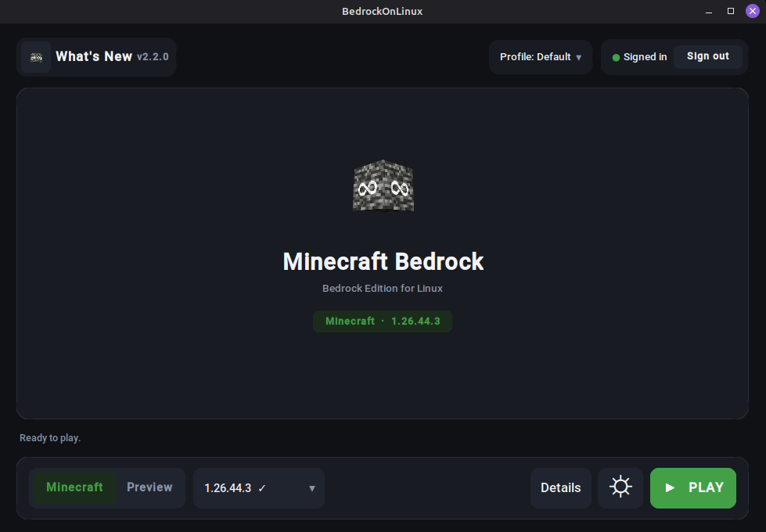The image size is (766, 532).
Task: Minimize the BedrockOnLinux window
Action: pyautogui.click(x=709, y=11)
